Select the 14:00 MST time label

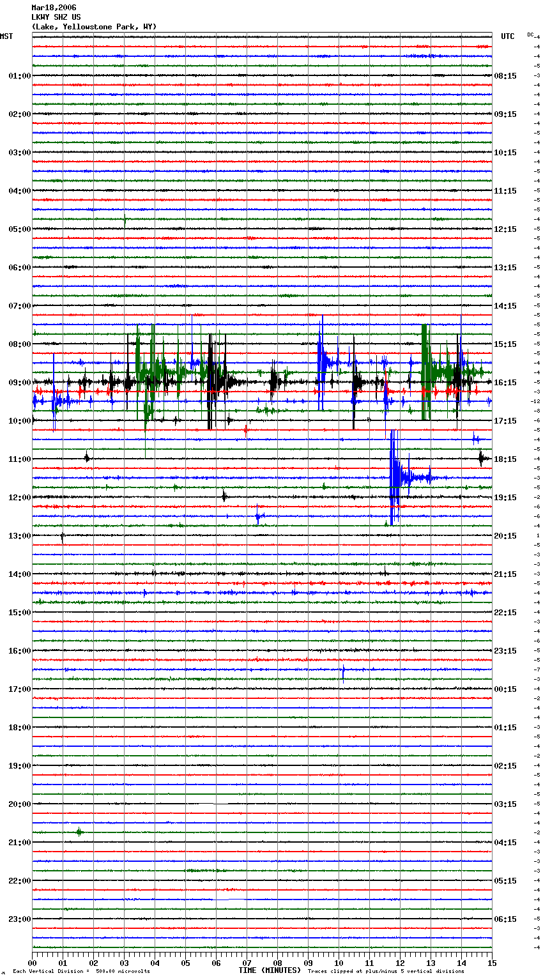20,574
